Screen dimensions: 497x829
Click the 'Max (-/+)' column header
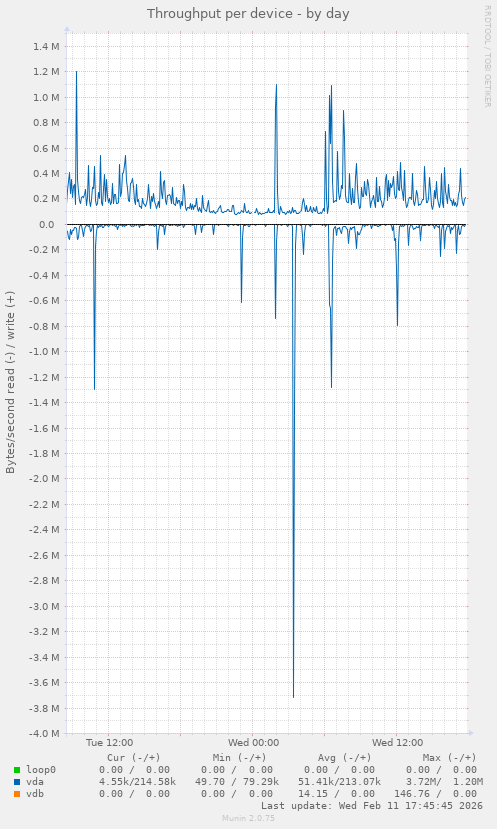449,758
